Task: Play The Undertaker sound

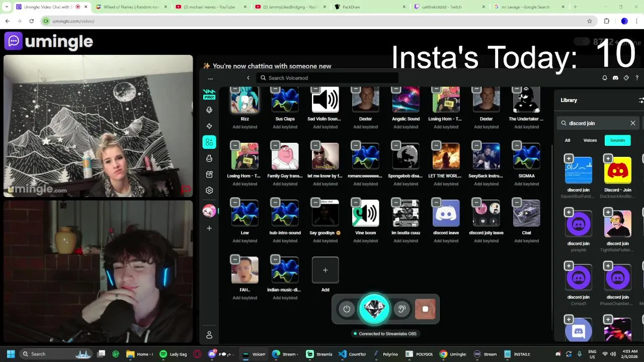Action: (x=526, y=100)
